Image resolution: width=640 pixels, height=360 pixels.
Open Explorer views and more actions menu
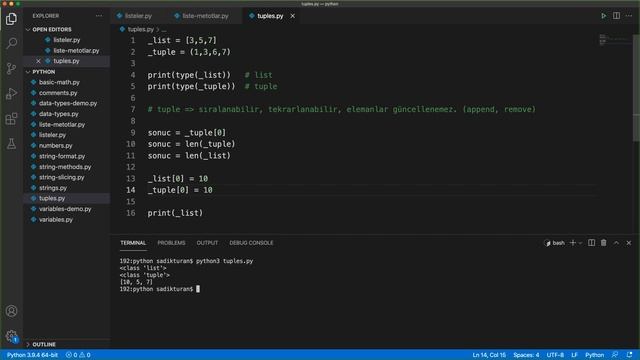[x=99, y=16]
